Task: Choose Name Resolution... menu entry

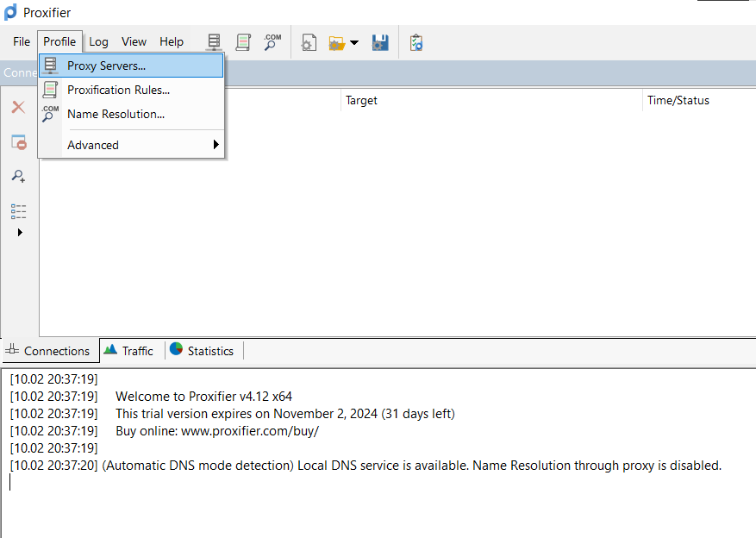Action: 131,115
